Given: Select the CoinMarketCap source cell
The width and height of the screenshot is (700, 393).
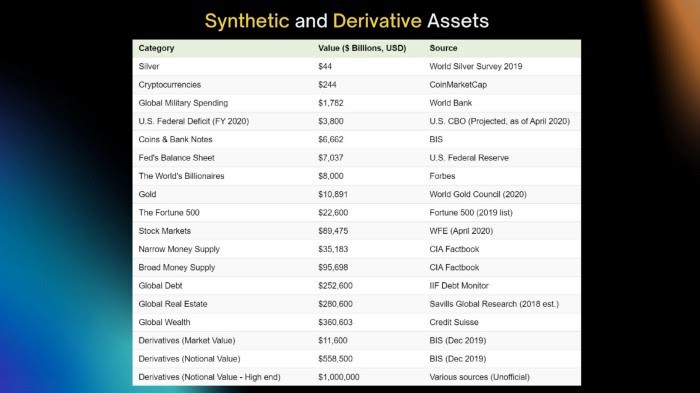Looking at the screenshot, I should coord(458,85).
